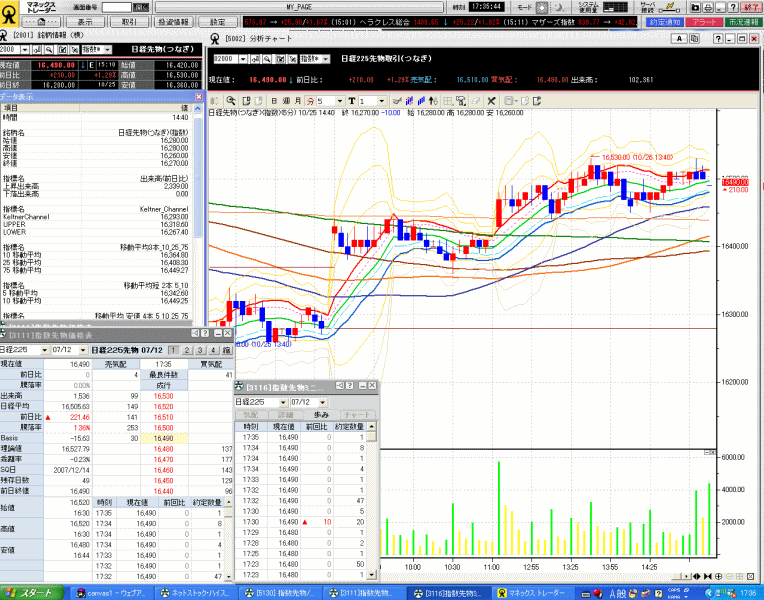Switch to チャート tab in mini futures window

[357, 415]
